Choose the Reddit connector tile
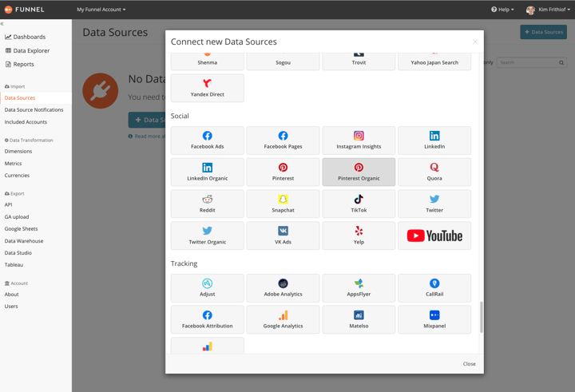 coord(207,204)
